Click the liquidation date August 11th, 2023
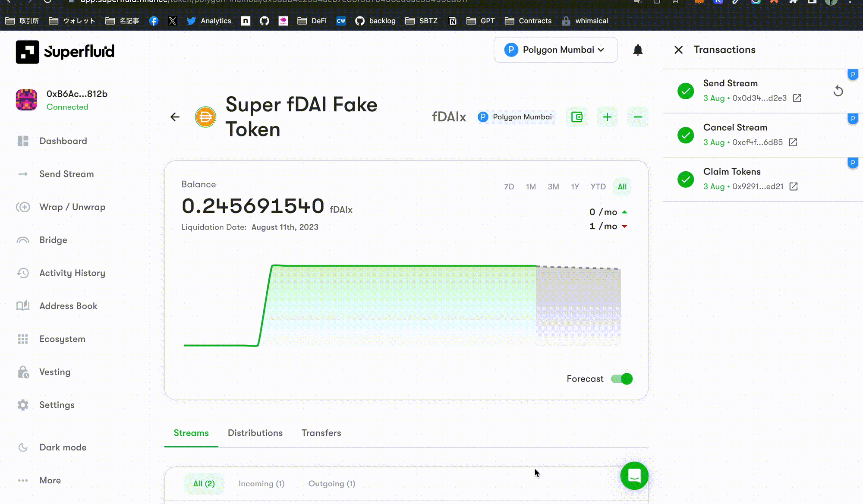Screen dimensions: 863x504 (285, 227)
